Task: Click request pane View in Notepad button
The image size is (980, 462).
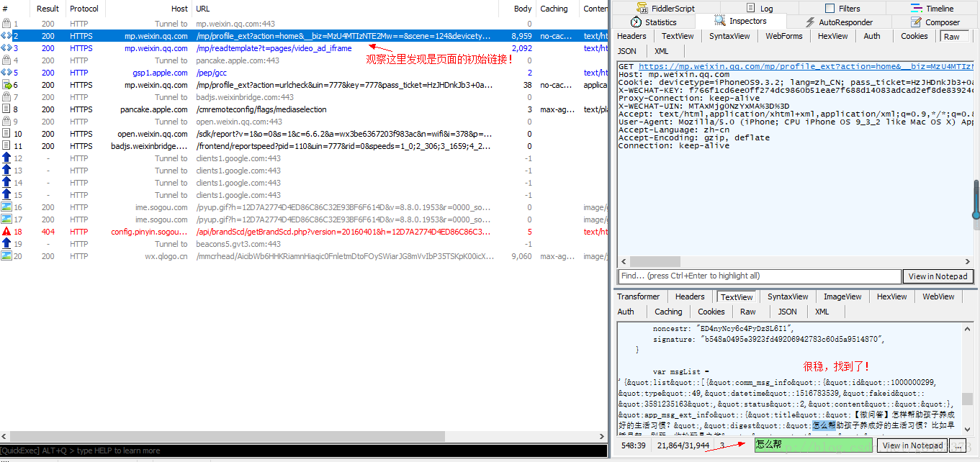Action: pyautogui.click(x=938, y=276)
